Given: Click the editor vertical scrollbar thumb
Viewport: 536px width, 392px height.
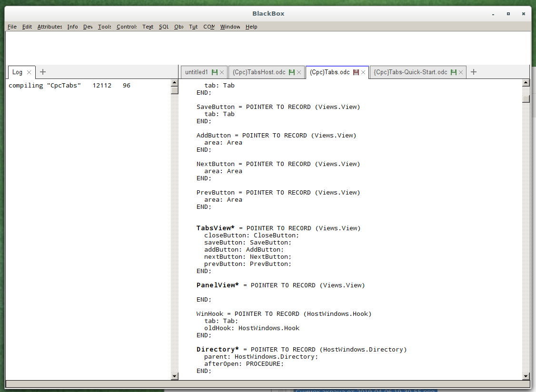Looking at the screenshot, I should (526, 99).
